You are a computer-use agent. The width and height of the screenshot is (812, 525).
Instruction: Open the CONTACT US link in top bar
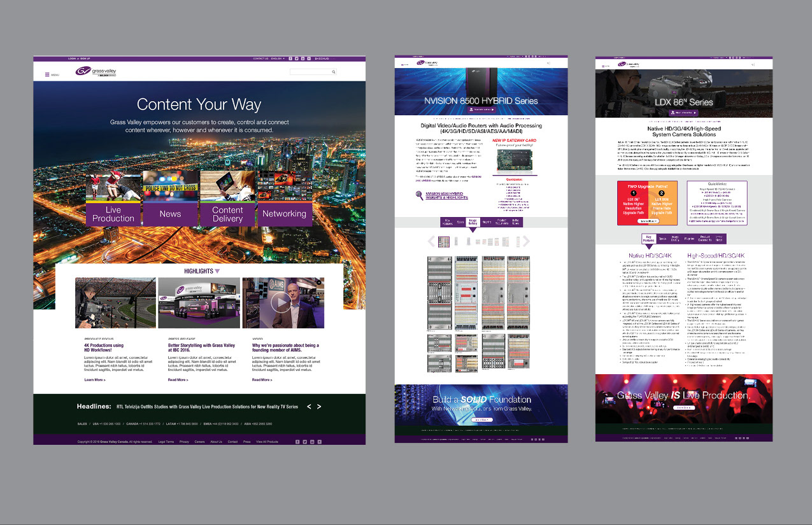pos(260,59)
